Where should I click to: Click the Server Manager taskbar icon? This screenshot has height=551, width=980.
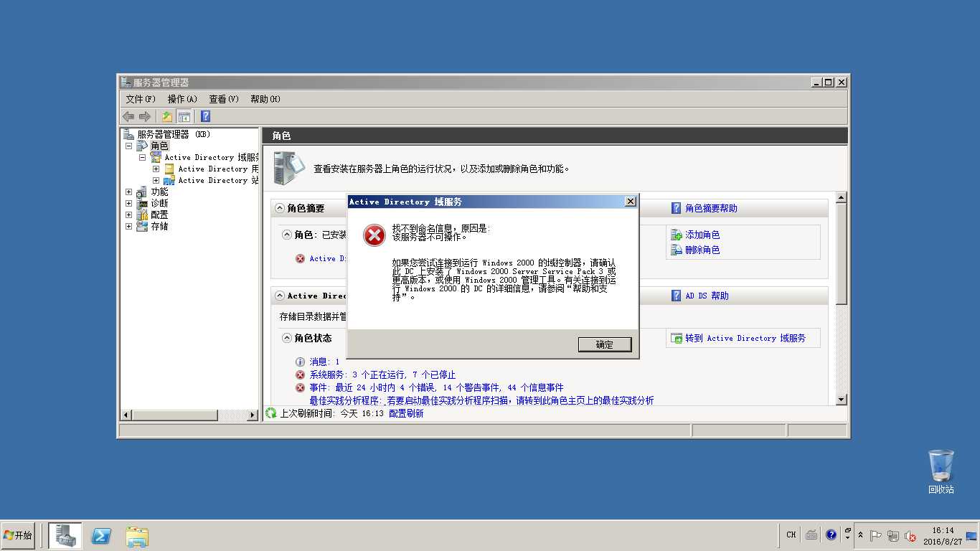pos(65,535)
